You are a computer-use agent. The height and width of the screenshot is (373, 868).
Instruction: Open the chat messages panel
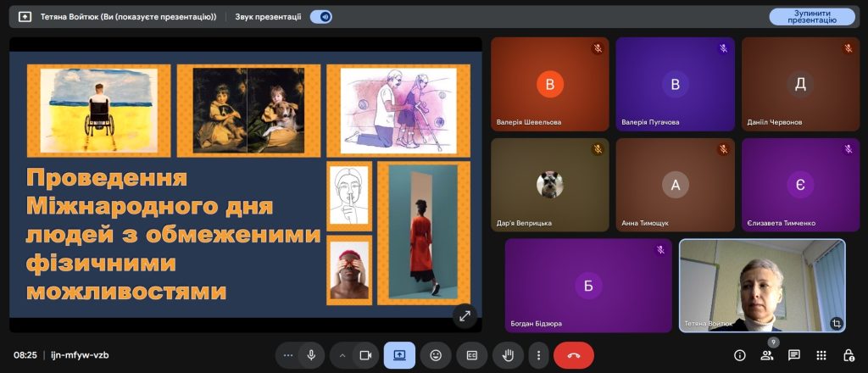[794, 355]
